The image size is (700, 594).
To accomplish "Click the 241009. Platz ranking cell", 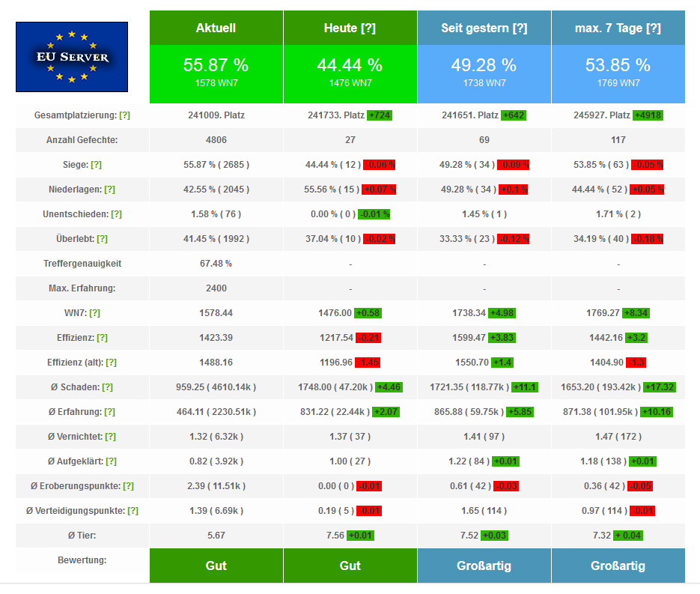I will point(216,115).
